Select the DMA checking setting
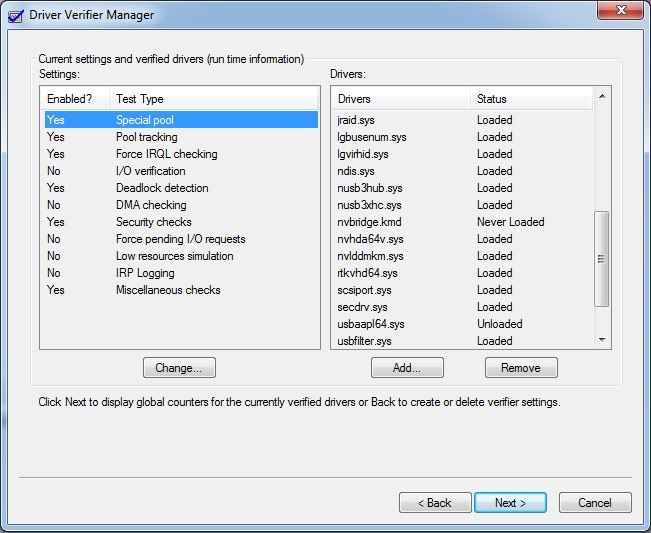This screenshot has height=533, width=651. (x=181, y=205)
